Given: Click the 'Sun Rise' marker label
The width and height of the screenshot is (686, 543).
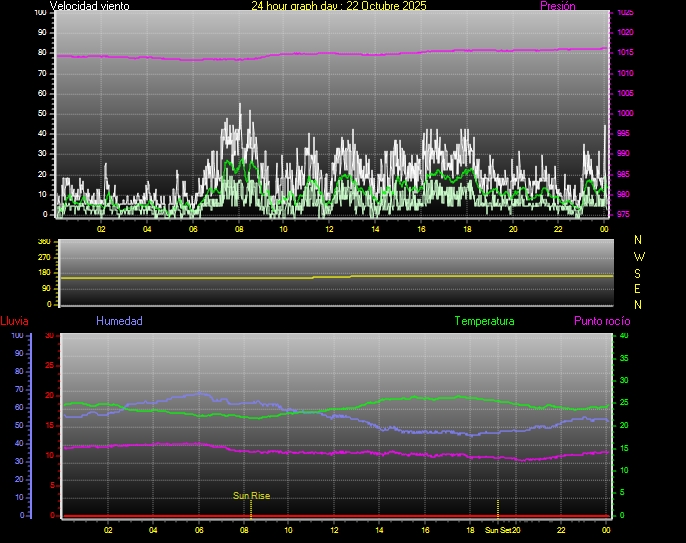Looking at the screenshot, I should point(251,495).
